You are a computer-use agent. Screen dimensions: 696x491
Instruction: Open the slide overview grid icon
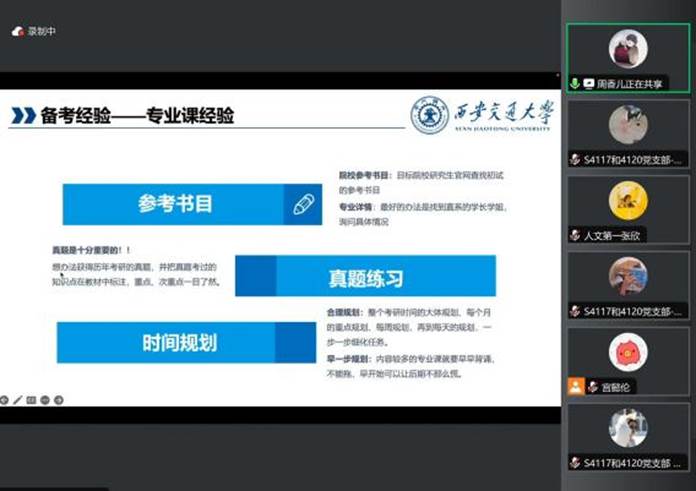coord(31,400)
